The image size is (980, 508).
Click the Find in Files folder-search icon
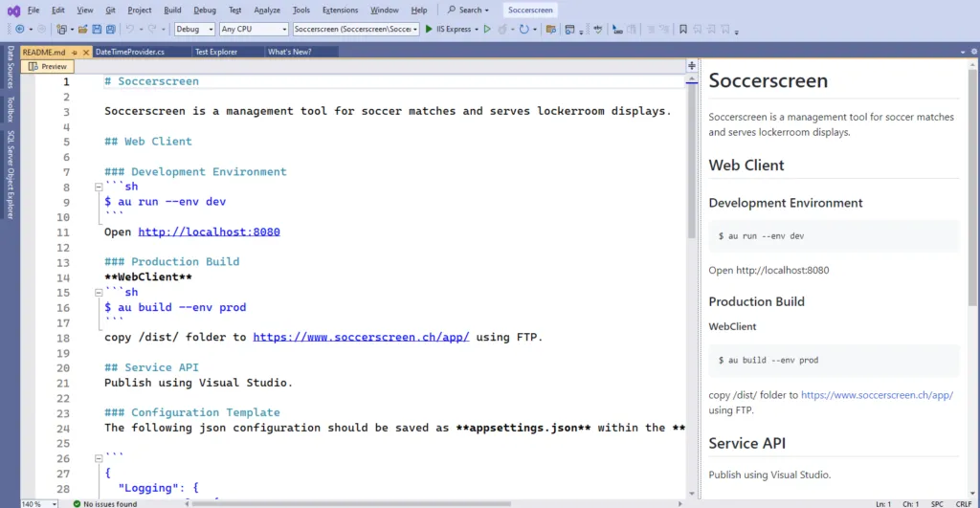pyautogui.click(x=550, y=30)
